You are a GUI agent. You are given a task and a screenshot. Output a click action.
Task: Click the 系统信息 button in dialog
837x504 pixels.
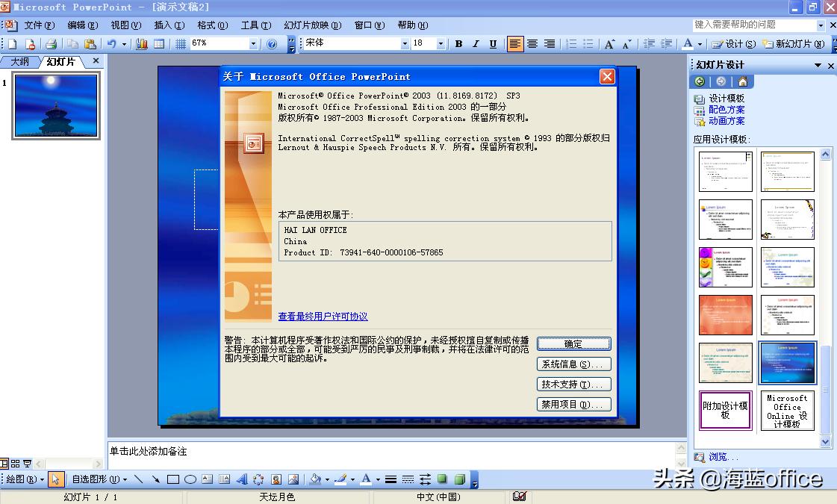point(573,364)
